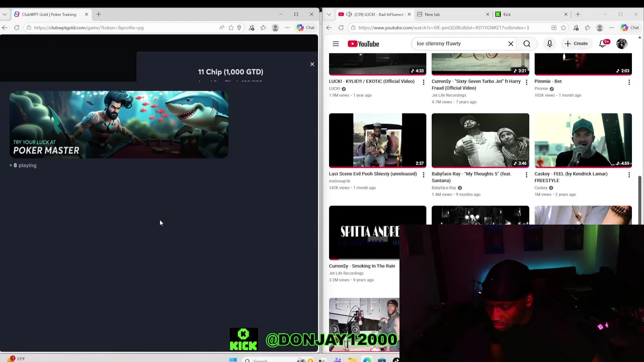Play the Caskey - FEEL freestyle thumbnail

pos(583,140)
